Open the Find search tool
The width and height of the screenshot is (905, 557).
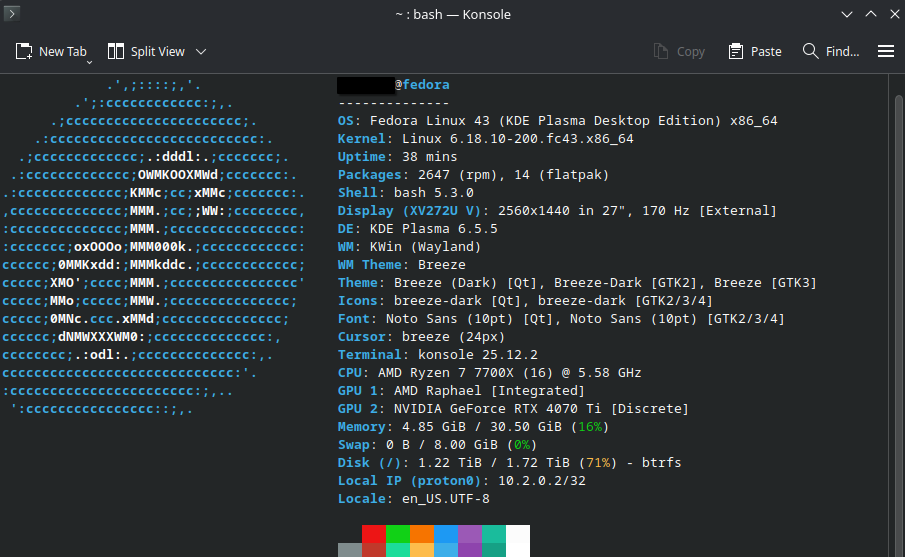[831, 51]
